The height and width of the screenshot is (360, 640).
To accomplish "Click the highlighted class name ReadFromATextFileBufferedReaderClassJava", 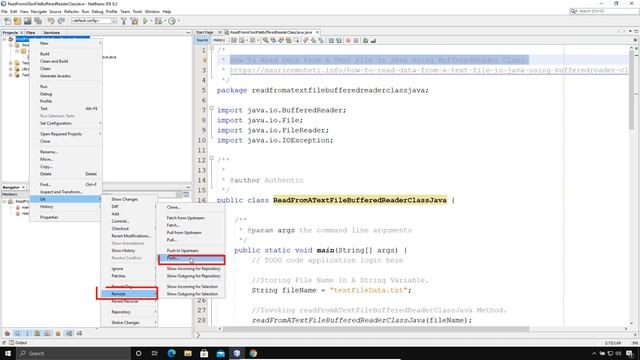I will pos(360,200).
